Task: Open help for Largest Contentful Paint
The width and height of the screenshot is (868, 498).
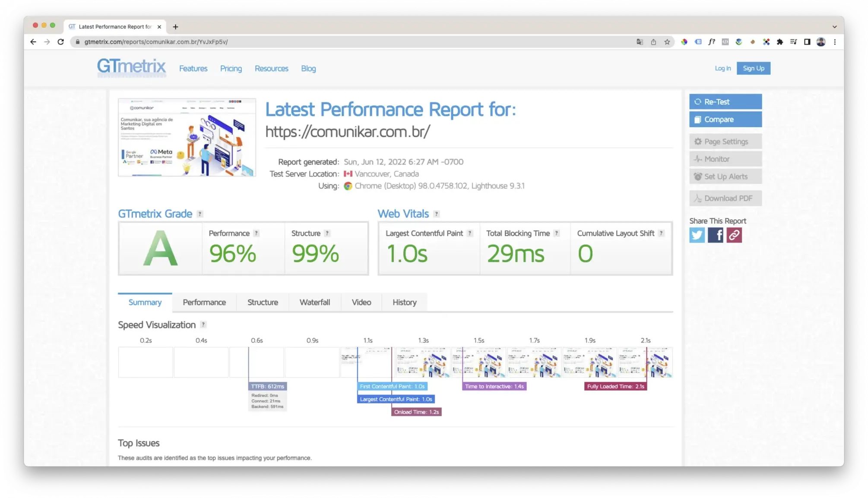Action: [470, 233]
